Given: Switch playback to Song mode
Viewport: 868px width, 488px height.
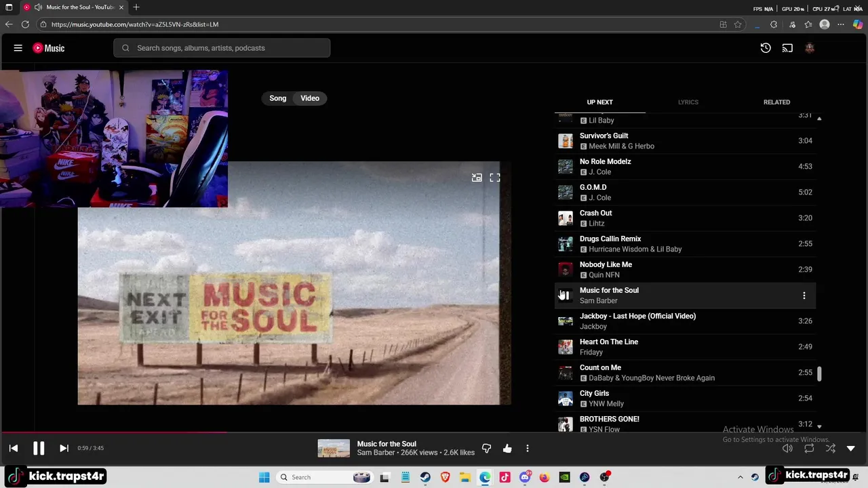Looking at the screenshot, I should click(278, 98).
